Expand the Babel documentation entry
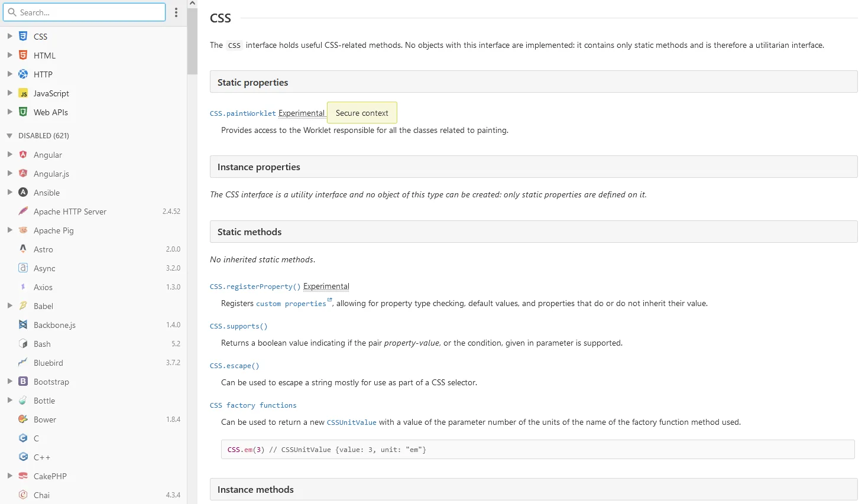 pyautogui.click(x=9, y=306)
